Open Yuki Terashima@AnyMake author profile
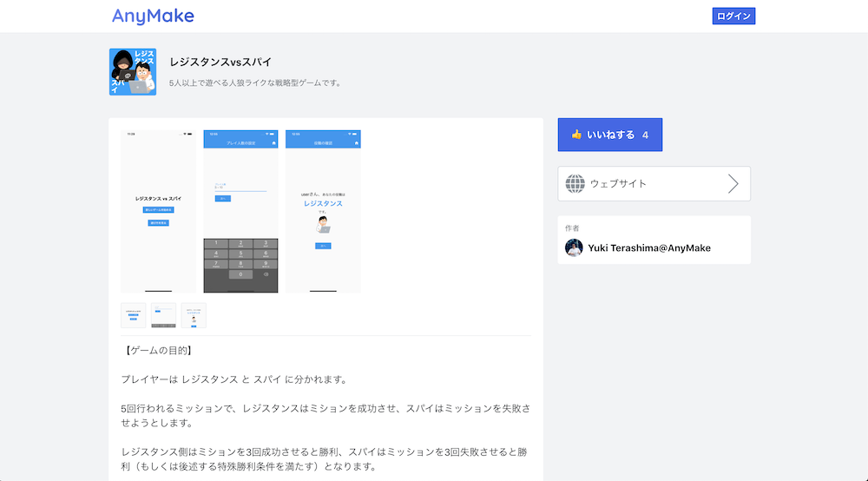The height and width of the screenshot is (481, 868). pyautogui.click(x=649, y=247)
